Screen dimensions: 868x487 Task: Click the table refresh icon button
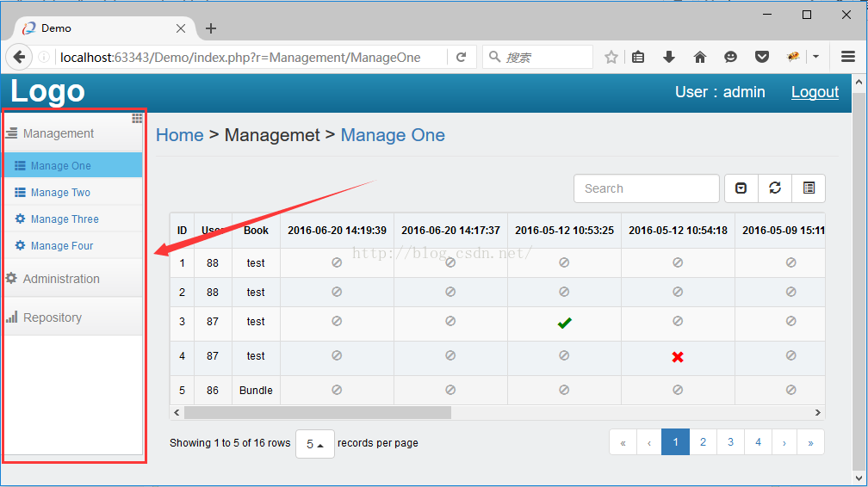point(775,188)
